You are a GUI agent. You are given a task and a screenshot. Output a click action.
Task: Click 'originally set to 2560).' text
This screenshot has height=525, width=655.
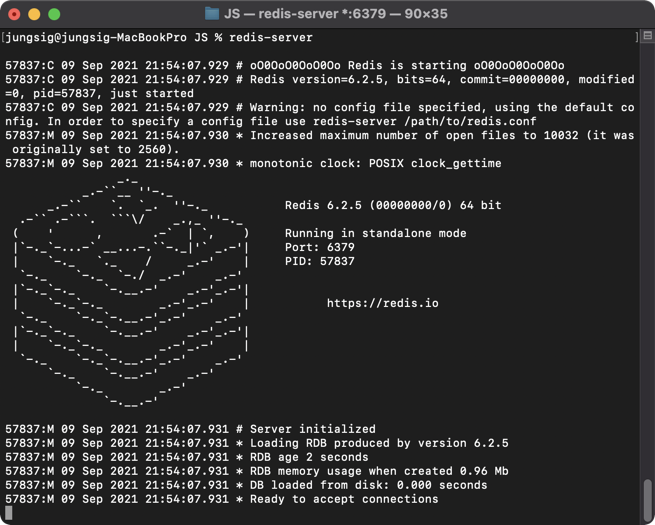pyautogui.click(x=96, y=150)
